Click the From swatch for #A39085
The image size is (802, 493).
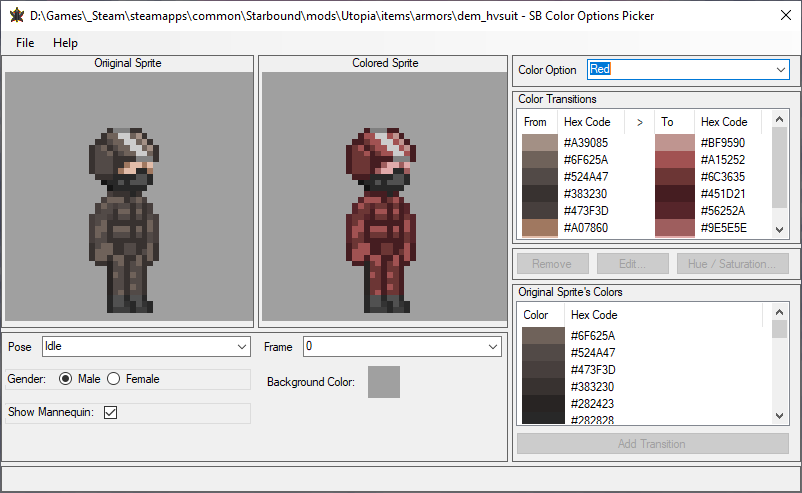pos(540,143)
